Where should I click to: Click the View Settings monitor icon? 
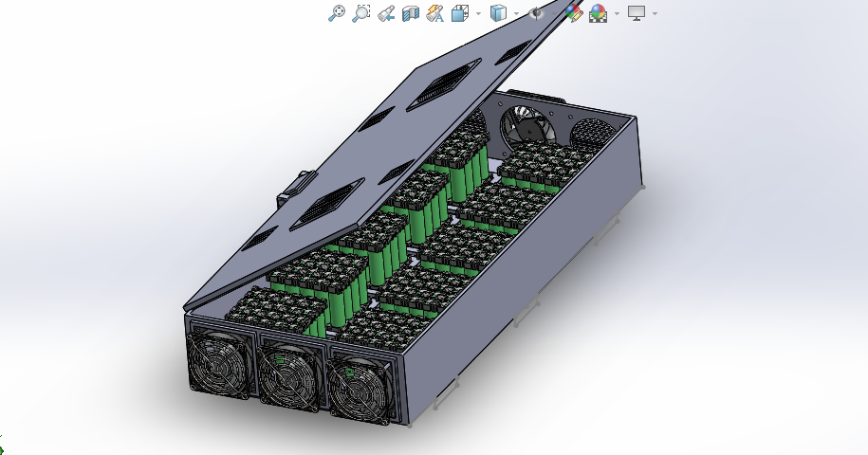637,13
